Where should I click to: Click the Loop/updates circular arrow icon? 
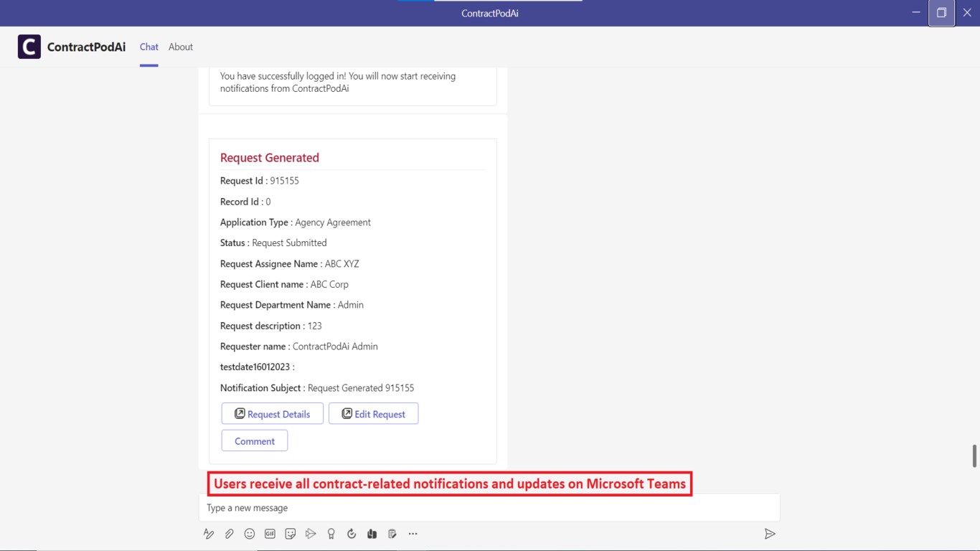pos(352,534)
